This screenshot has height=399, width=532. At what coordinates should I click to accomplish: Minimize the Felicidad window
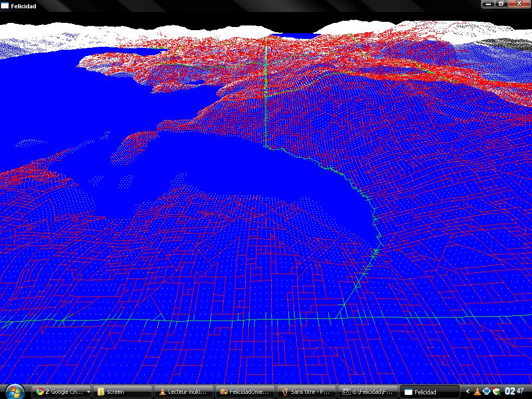click(487, 4)
